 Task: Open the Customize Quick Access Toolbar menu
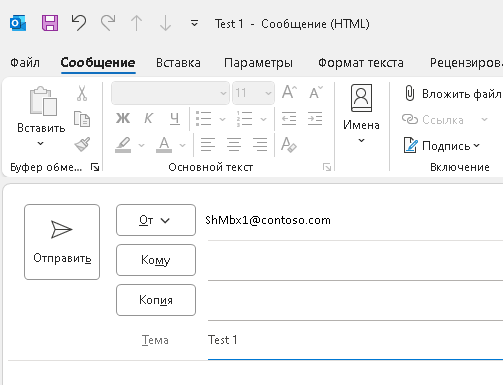pyautogui.click(x=194, y=23)
